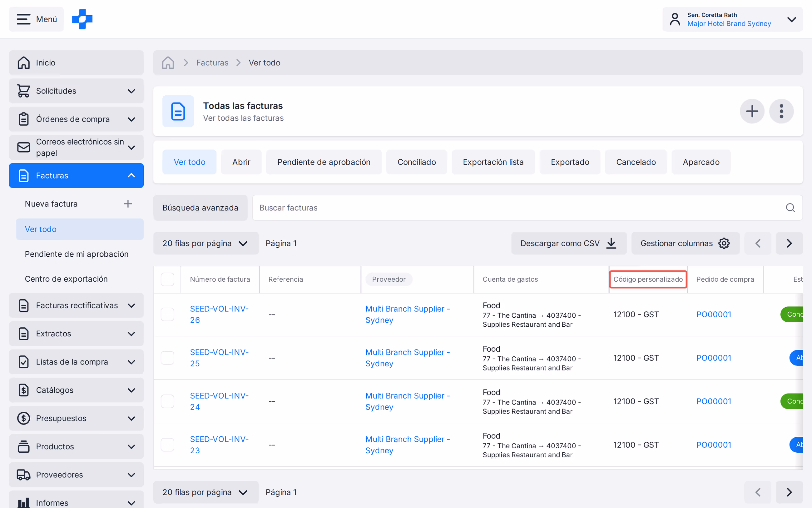Click the home icon in breadcrumb

point(168,63)
